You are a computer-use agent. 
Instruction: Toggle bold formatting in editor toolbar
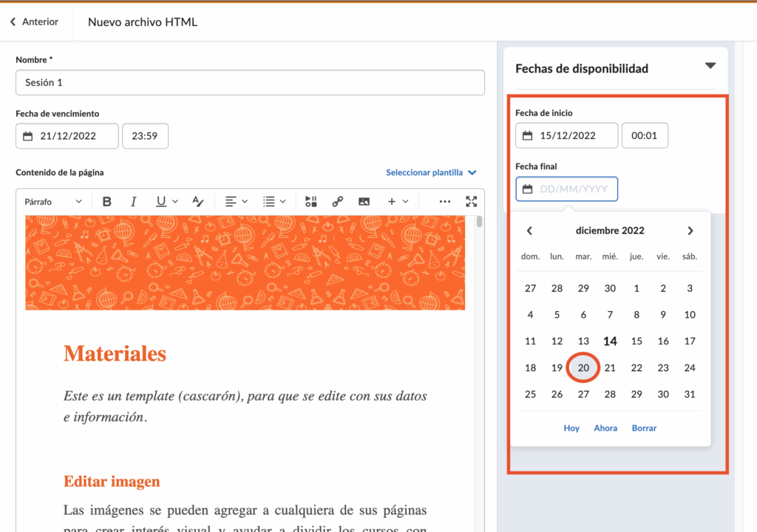107,202
